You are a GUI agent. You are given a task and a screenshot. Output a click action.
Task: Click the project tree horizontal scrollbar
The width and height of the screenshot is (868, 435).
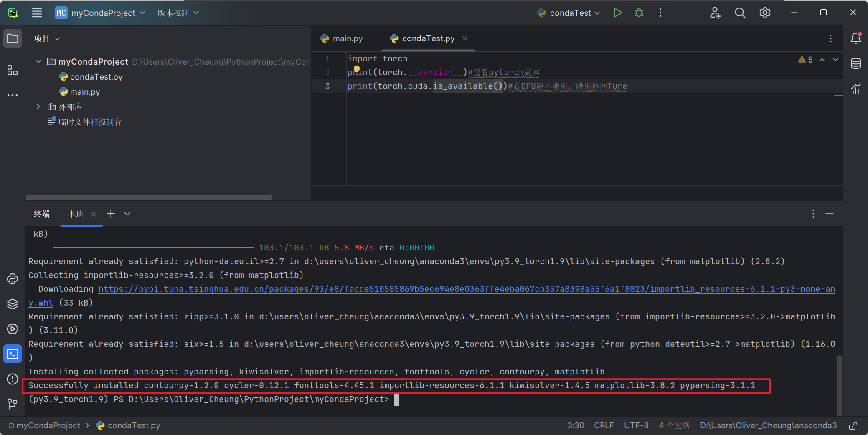(x=149, y=197)
